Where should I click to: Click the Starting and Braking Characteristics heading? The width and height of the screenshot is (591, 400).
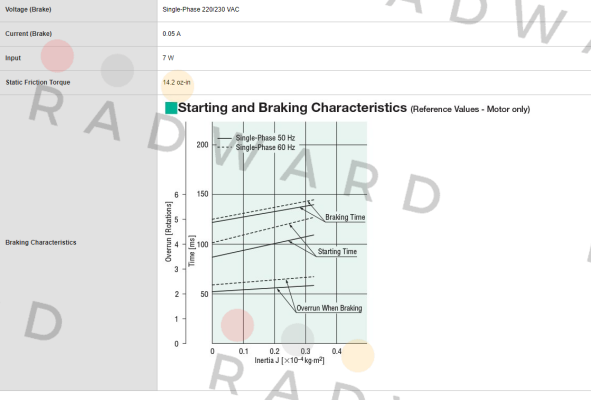292,108
